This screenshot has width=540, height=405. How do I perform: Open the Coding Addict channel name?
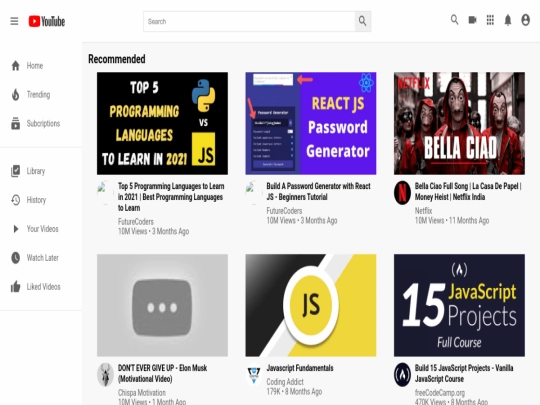[285, 382]
